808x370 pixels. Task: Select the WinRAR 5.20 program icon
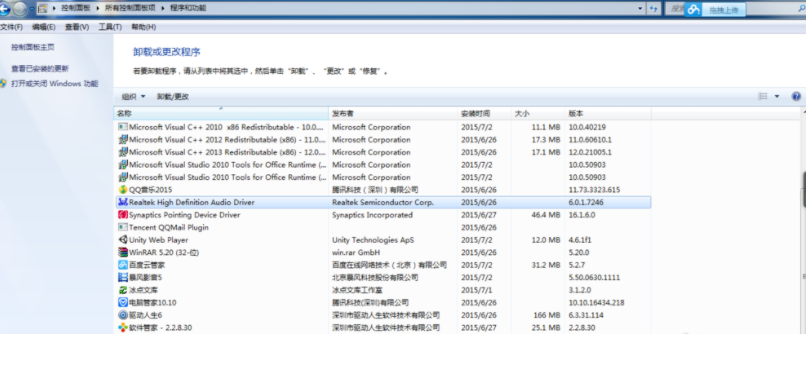coord(123,253)
